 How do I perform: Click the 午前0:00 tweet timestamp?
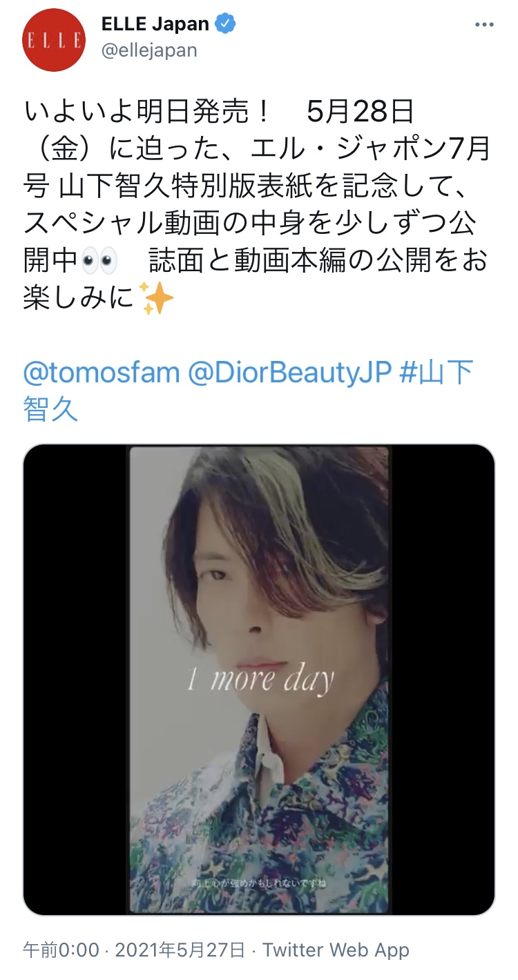61,950
